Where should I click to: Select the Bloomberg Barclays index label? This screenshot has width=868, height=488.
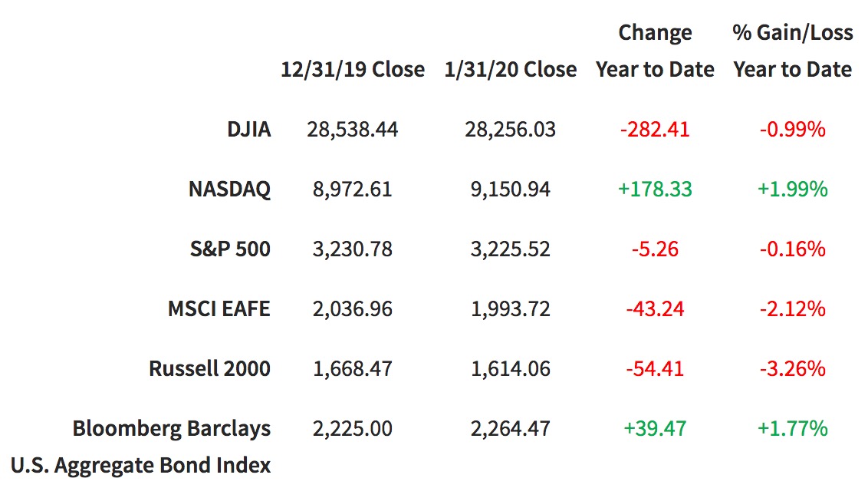click(x=171, y=428)
